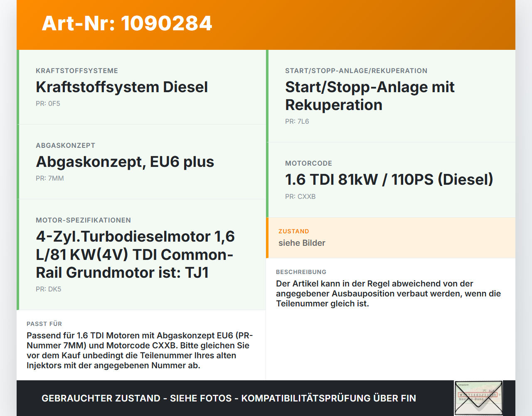Viewport: 532px width, 416px height.
Task: Select the Kraftstoffsystem Diesel title
Action: (x=122, y=87)
